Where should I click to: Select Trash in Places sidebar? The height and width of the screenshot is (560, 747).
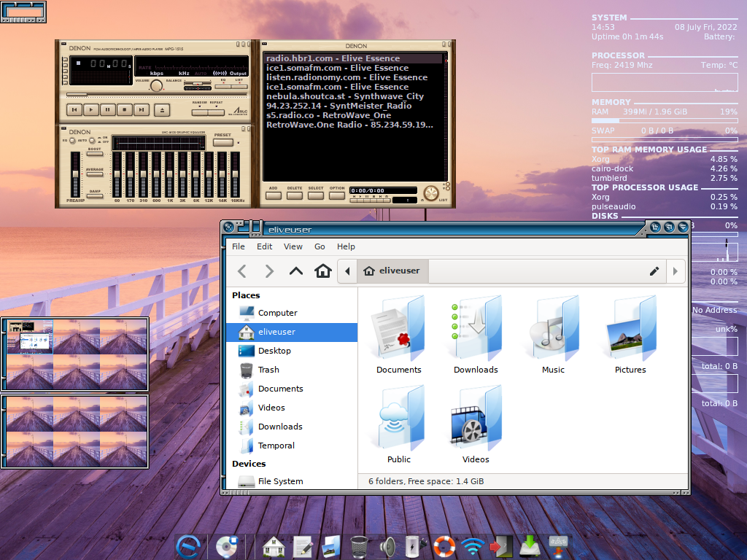tap(292, 370)
